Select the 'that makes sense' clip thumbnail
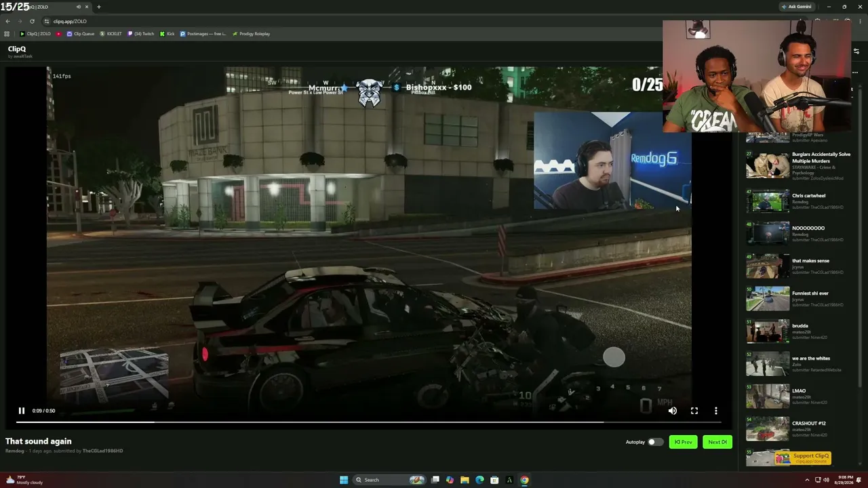 pos(768,266)
